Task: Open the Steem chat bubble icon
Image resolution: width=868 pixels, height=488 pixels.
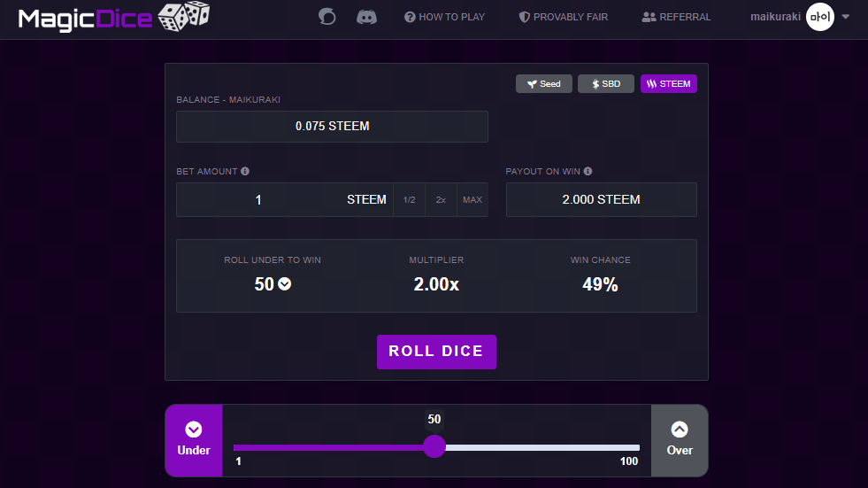Action: click(327, 17)
